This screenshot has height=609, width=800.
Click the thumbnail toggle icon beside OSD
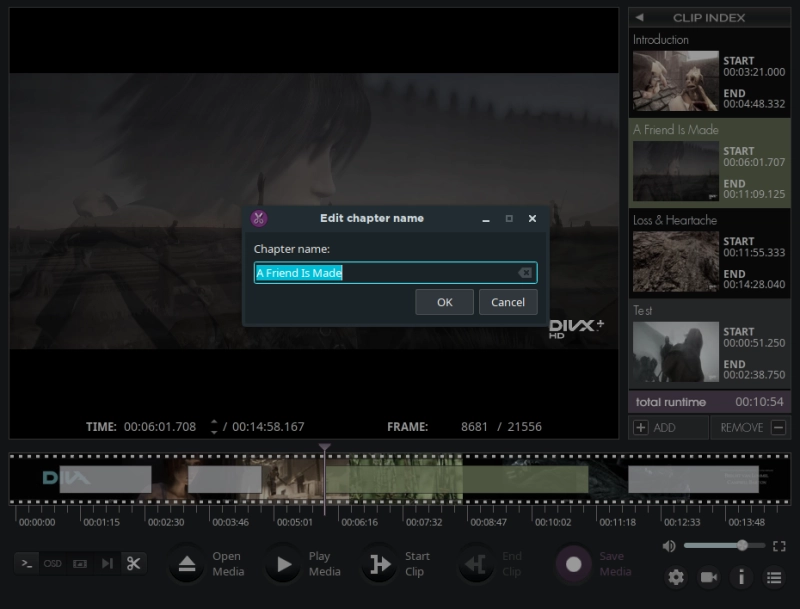click(x=80, y=564)
